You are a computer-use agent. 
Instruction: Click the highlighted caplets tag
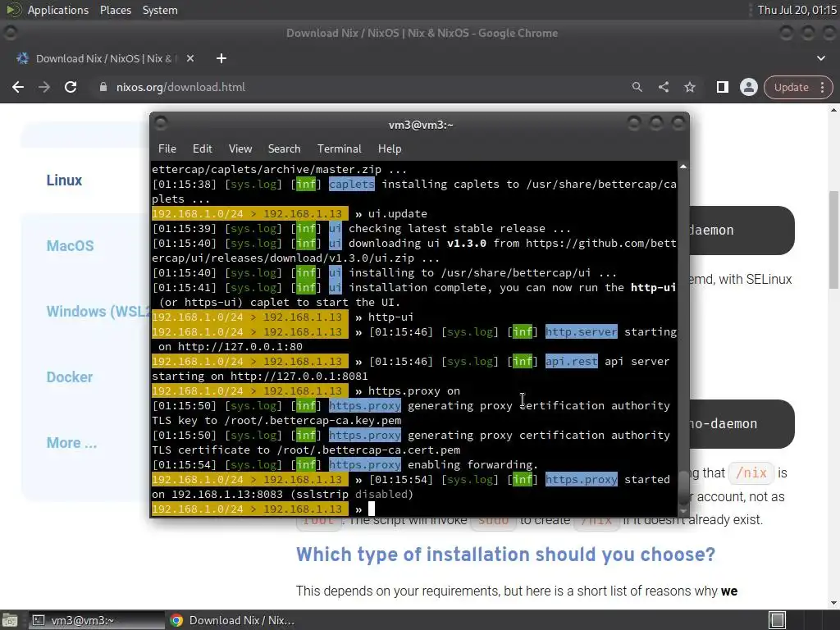(351, 185)
